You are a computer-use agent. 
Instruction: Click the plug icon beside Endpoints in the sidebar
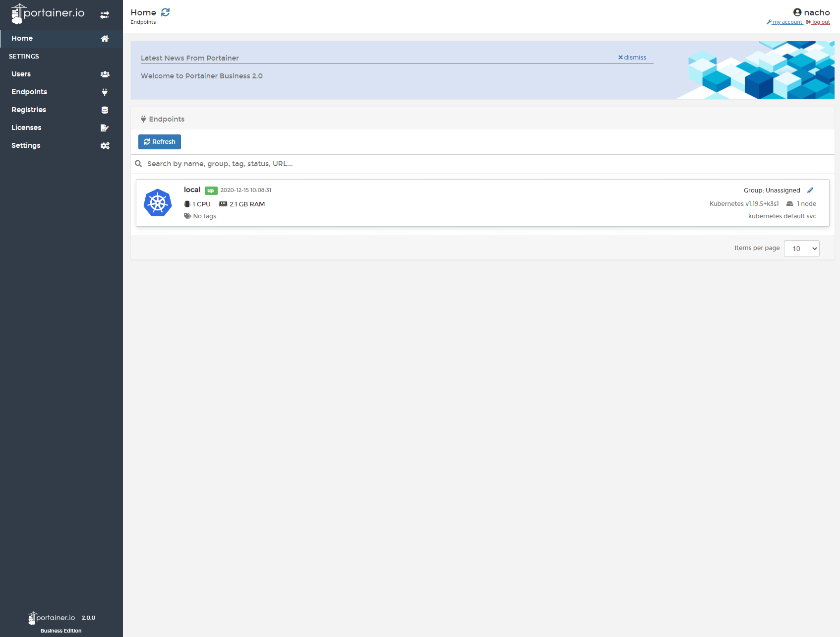[x=105, y=92]
